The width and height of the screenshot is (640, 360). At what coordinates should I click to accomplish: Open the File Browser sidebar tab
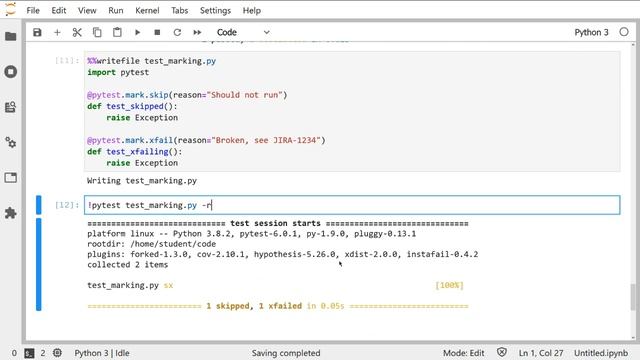pos(11,36)
